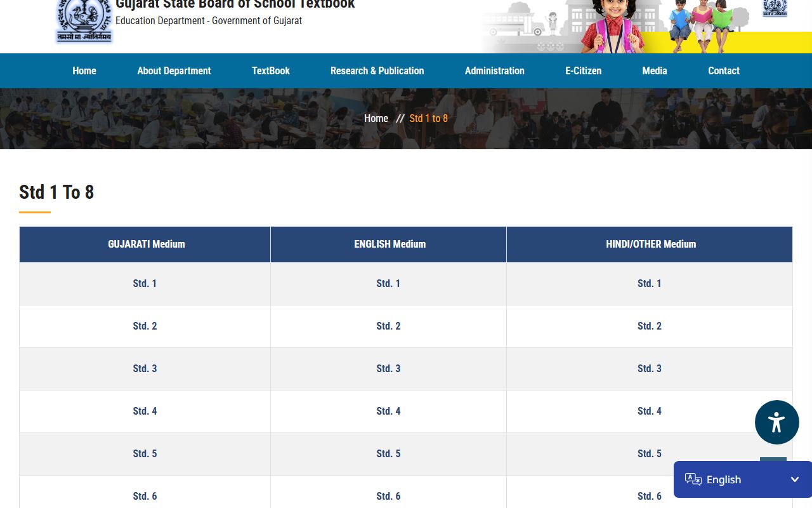Open Std. 4 under Gujarati Medium
812x508 pixels.
point(145,411)
